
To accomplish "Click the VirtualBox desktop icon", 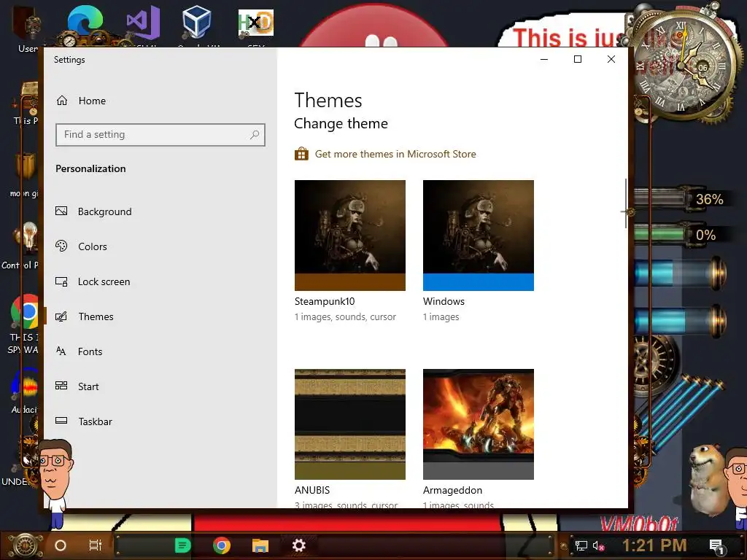I will click(196, 23).
